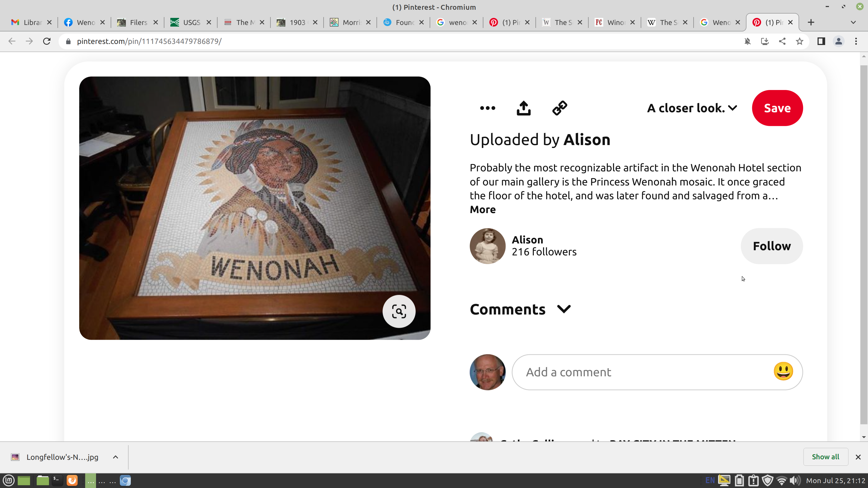Viewport: 868px width, 488px height.
Task: Click the install app icon in address bar
Action: [x=765, y=41]
